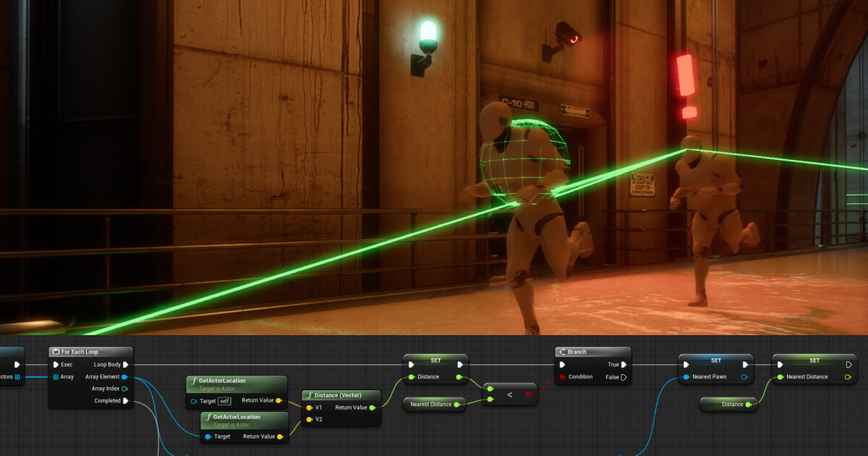Click the Branch node's header icon
Image resolution: width=868 pixels, height=456 pixels.
[x=562, y=352]
